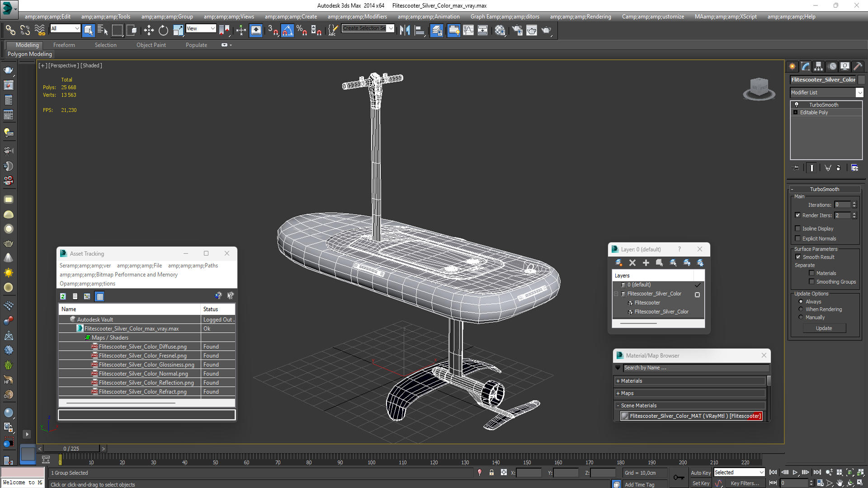Open the selection filter All dropdown
868x488 pixels.
[x=65, y=28]
